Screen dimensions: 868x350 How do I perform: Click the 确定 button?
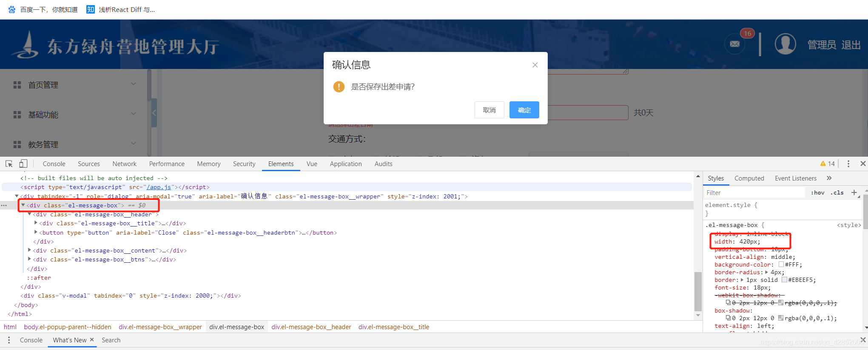(x=524, y=110)
